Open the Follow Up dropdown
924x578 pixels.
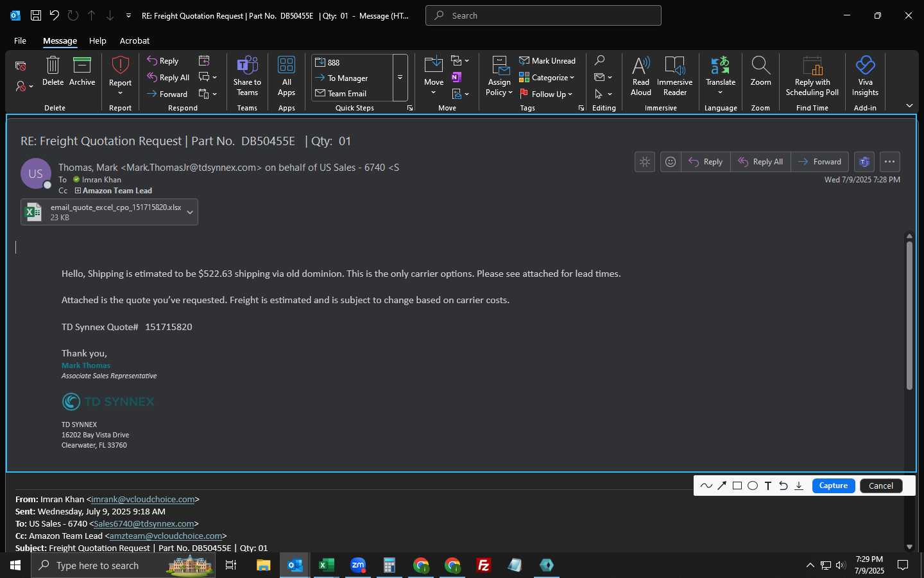coord(546,94)
